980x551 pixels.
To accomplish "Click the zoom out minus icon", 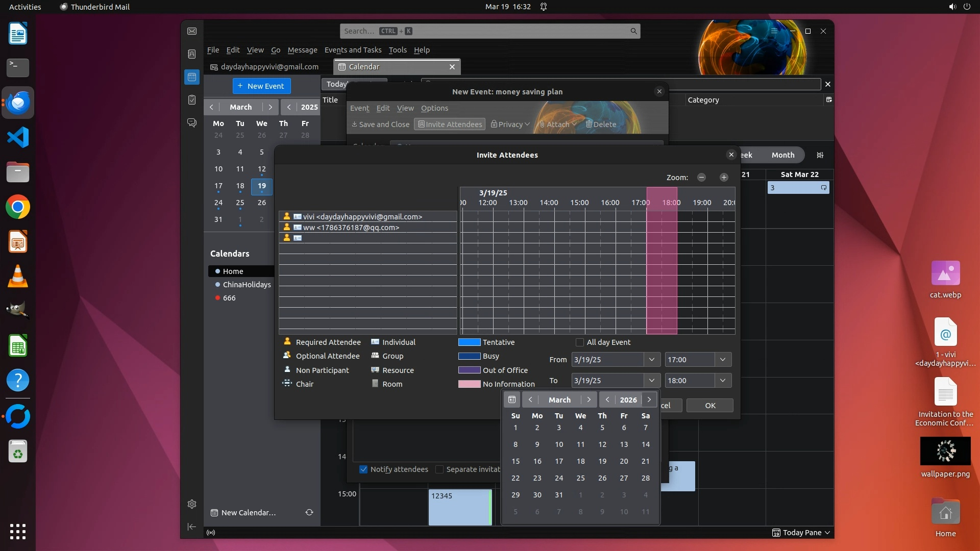I will point(701,177).
